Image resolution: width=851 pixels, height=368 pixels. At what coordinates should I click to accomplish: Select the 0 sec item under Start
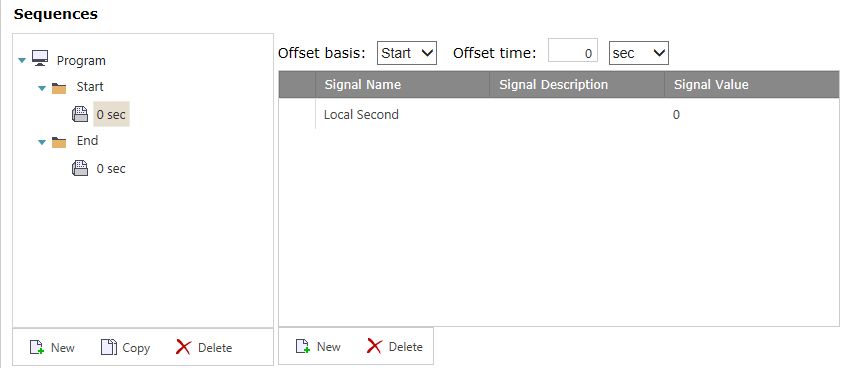click(111, 115)
